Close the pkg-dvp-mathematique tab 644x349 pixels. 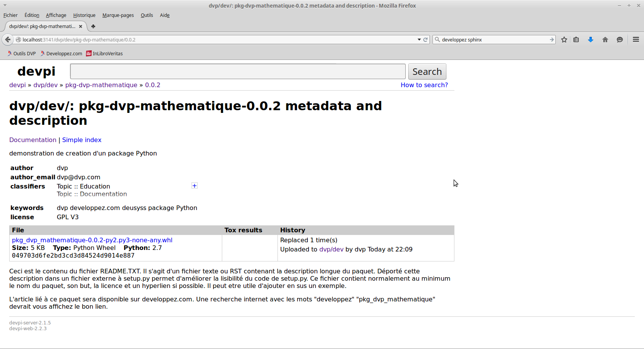pos(81,26)
